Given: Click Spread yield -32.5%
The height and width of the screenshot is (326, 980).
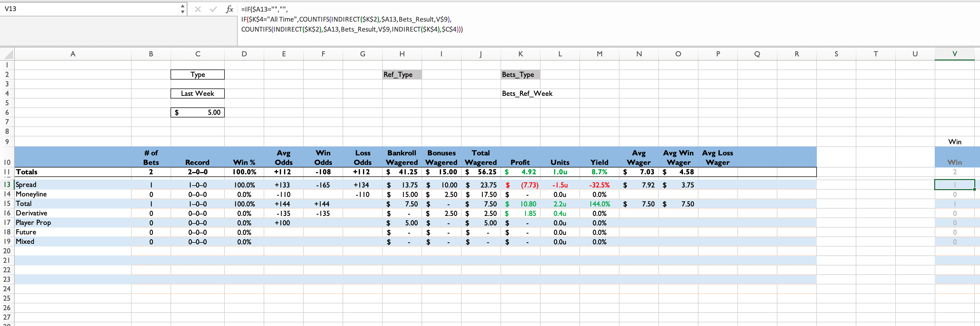Looking at the screenshot, I should (x=599, y=185).
